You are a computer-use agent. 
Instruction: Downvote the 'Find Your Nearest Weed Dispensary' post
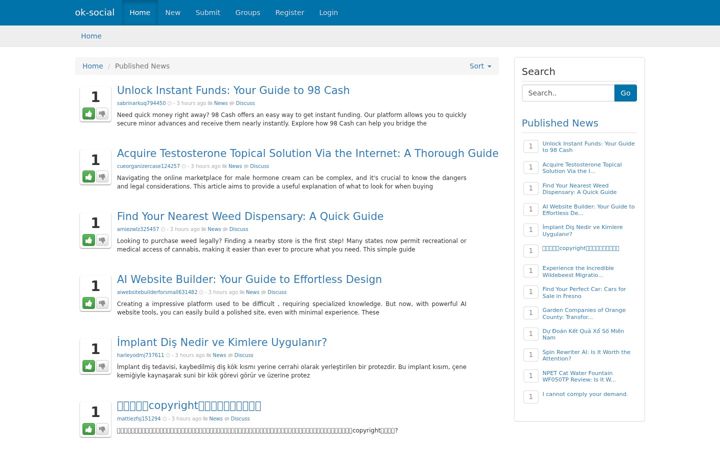[102, 240]
